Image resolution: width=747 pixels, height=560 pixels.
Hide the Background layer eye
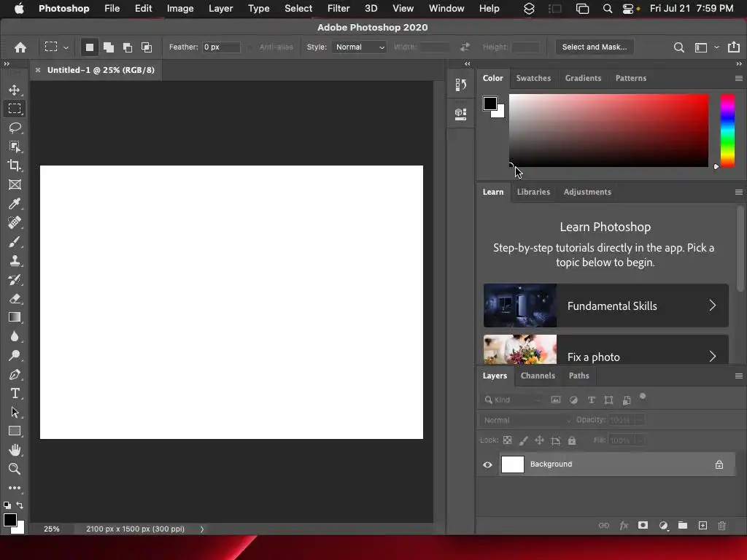pos(487,464)
